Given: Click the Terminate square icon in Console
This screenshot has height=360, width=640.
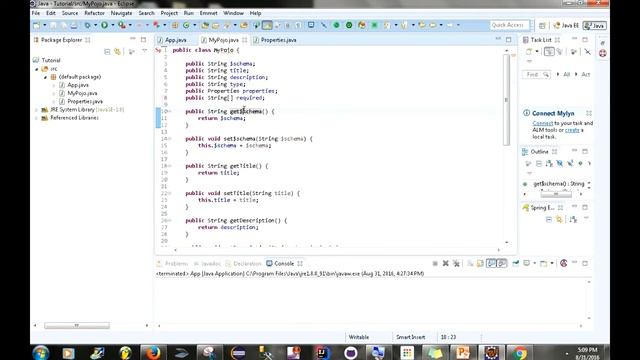Looking at the screenshot, I should tap(435, 264).
